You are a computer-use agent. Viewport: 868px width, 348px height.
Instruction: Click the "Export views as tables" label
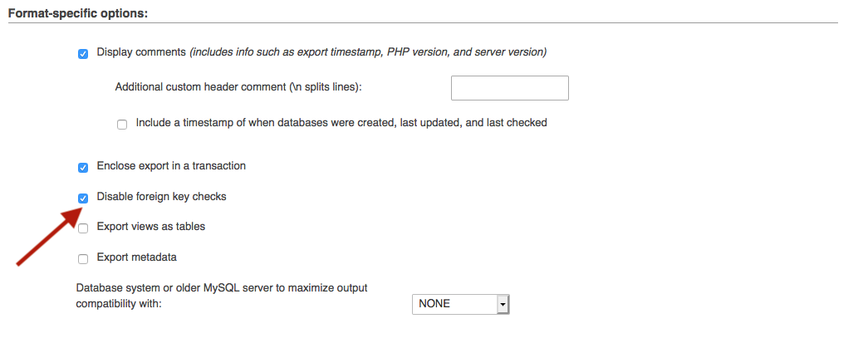(x=150, y=227)
